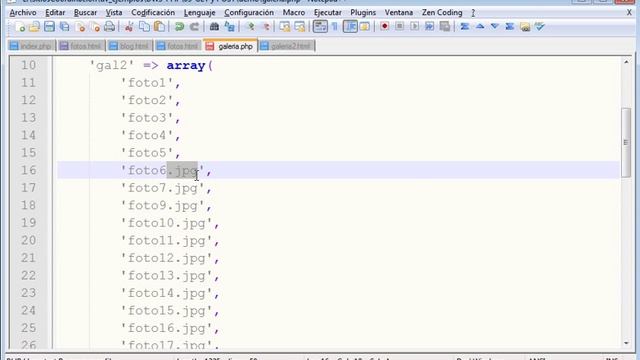Viewport: 640px width, 360px height.
Task: Click the 'foto12.jpg', line
Action: [x=170, y=258]
